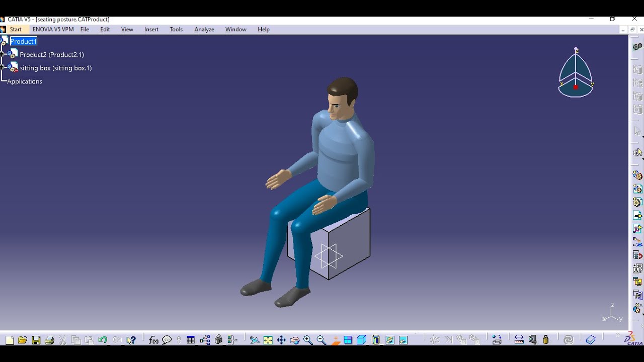The image size is (644, 362).
Task: Open the Window menu
Action: (x=235, y=30)
